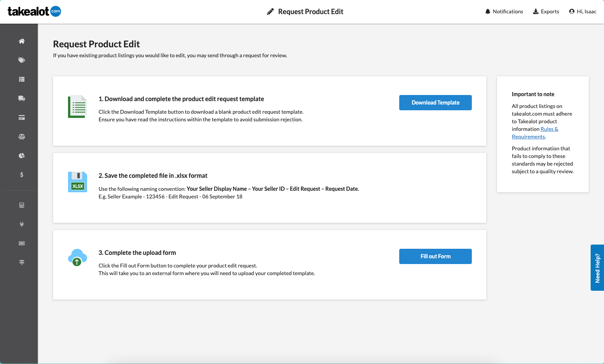
Task: Click the Download Template button
Action: [x=435, y=103]
